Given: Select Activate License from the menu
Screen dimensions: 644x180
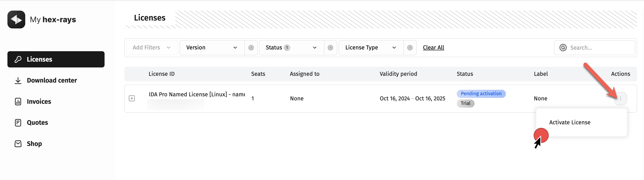Looking at the screenshot, I should 569,122.
